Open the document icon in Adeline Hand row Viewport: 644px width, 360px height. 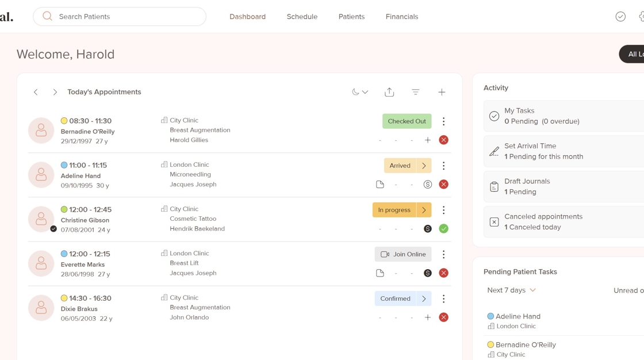click(380, 185)
